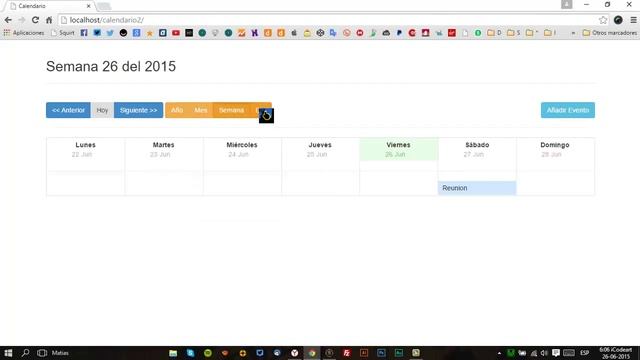This screenshot has height=360, width=640.
Task: Open the volume control in tray
Action: [x=544, y=353]
